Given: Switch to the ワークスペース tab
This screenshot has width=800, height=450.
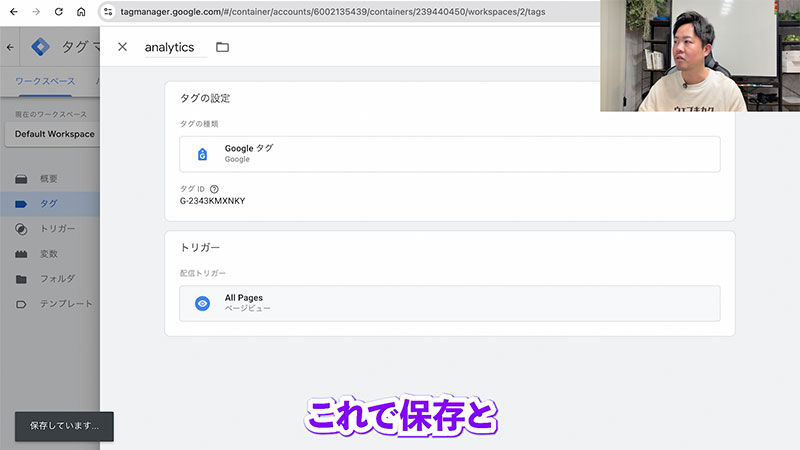Looking at the screenshot, I should [x=45, y=81].
